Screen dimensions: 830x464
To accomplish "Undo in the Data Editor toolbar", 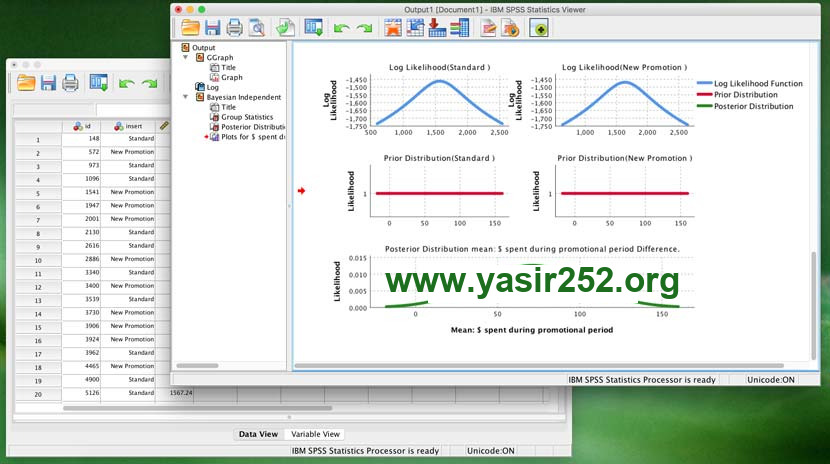I will coord(127,84).
